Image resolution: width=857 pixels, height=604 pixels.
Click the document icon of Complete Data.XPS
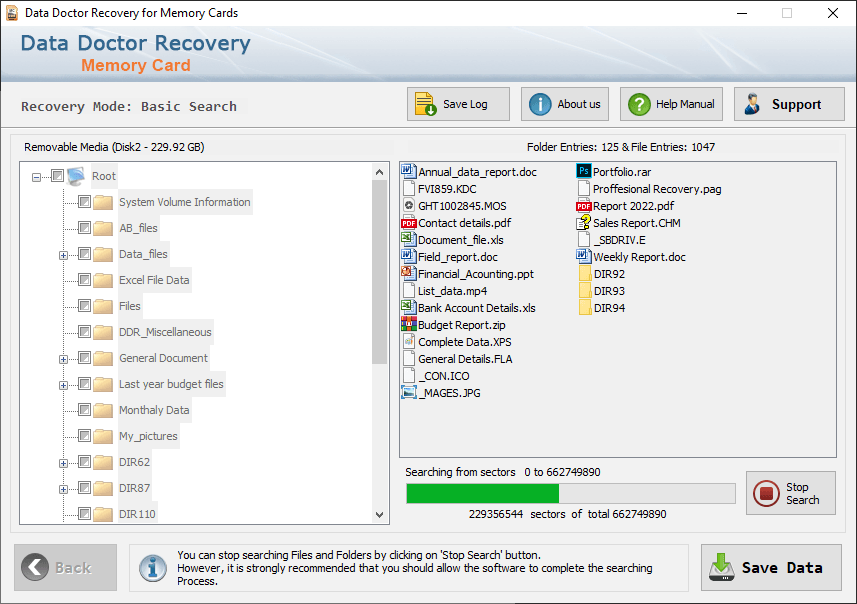pos(408,342)
